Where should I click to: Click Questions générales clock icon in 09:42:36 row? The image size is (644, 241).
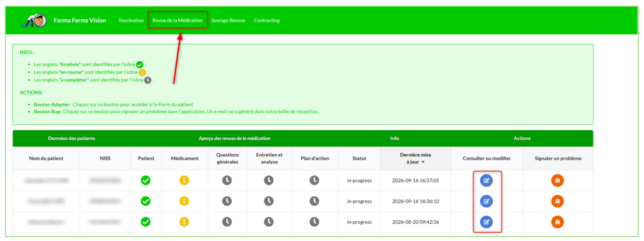(x=227, y=222)
